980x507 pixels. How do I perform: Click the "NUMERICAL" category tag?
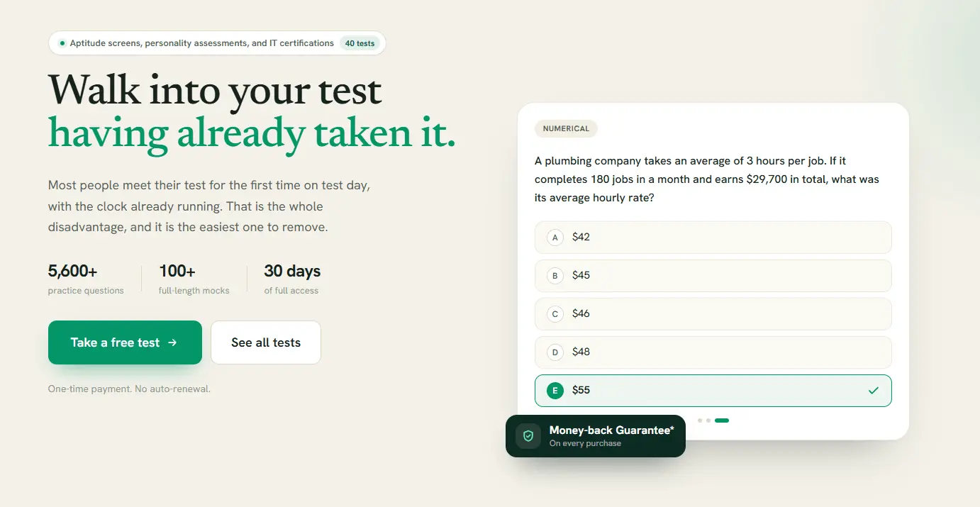[566, 129]
